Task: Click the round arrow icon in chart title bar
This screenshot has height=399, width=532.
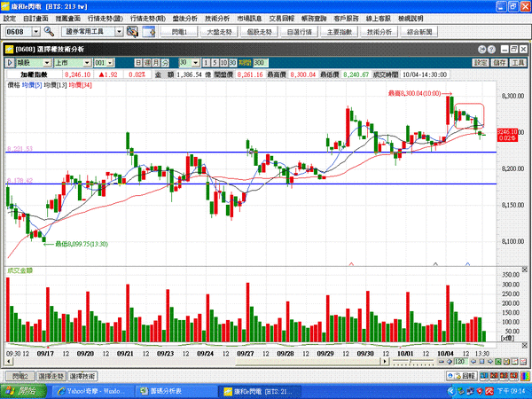Action: point(481,50)
